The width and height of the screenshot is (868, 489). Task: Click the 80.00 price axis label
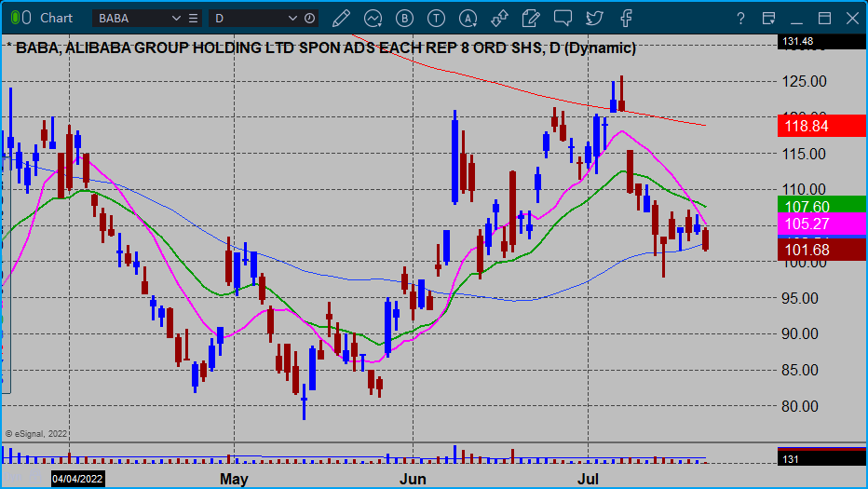click(x=800, y=406)
